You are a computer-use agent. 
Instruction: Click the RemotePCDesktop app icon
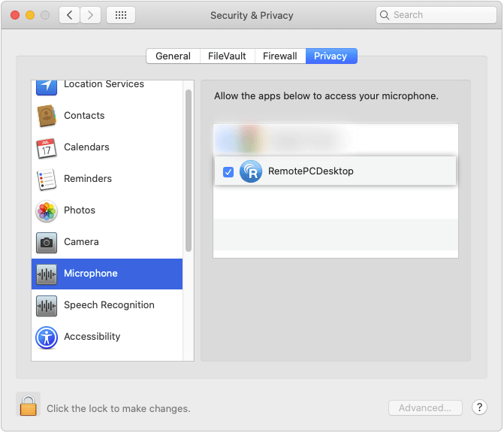point(251,171)
